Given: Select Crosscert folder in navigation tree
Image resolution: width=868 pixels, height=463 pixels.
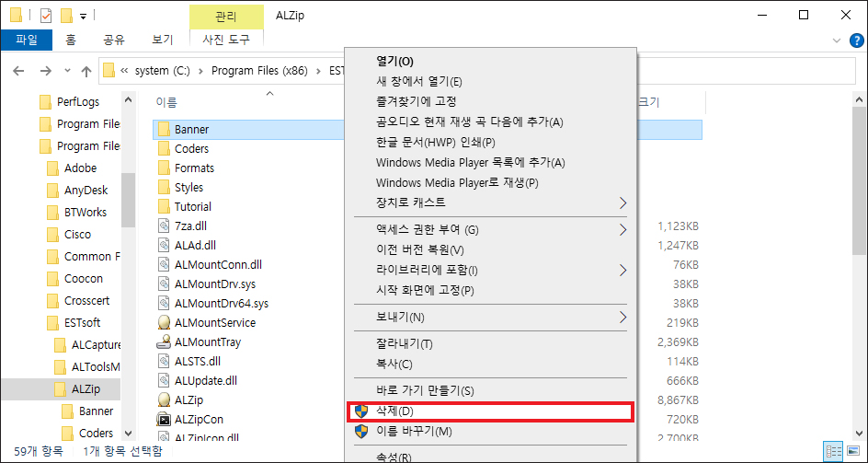Looking at the screenshot, I should [x=87, y=300].
